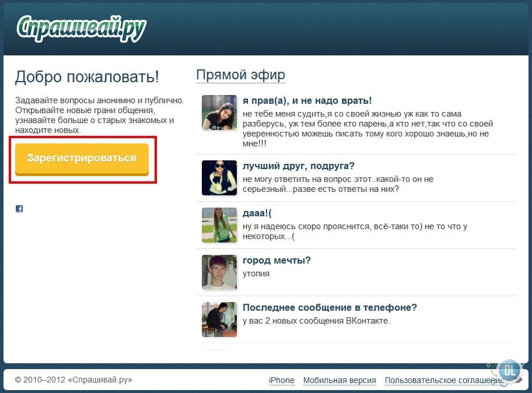Open question 'я прав(а), и не надо врать!'
The image size is (532, 393).
tap(307, 101)
